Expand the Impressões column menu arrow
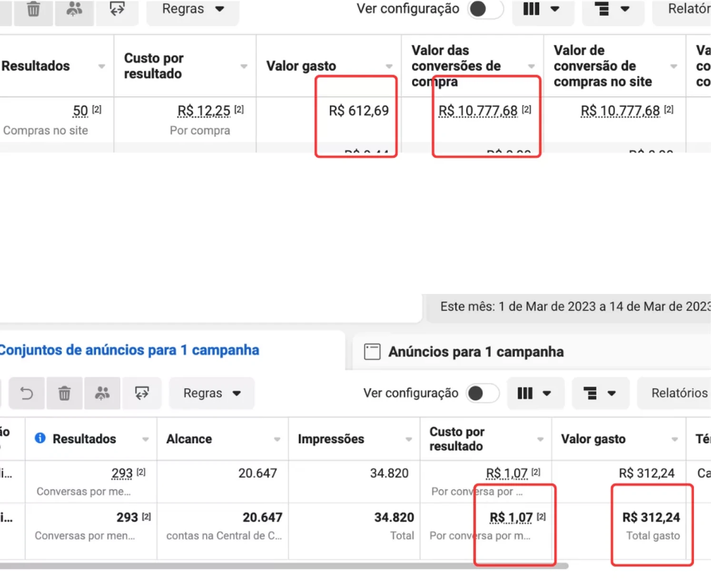Viewport: 711px width, 588px height. tap(408, 439)
